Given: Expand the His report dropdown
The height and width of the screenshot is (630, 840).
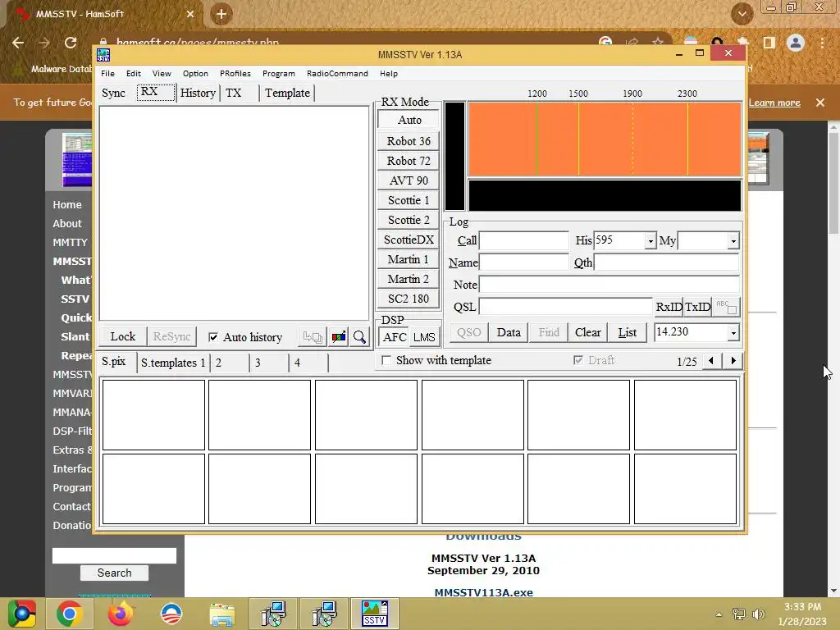Looking at the screenshot, I should click(650, 241).
